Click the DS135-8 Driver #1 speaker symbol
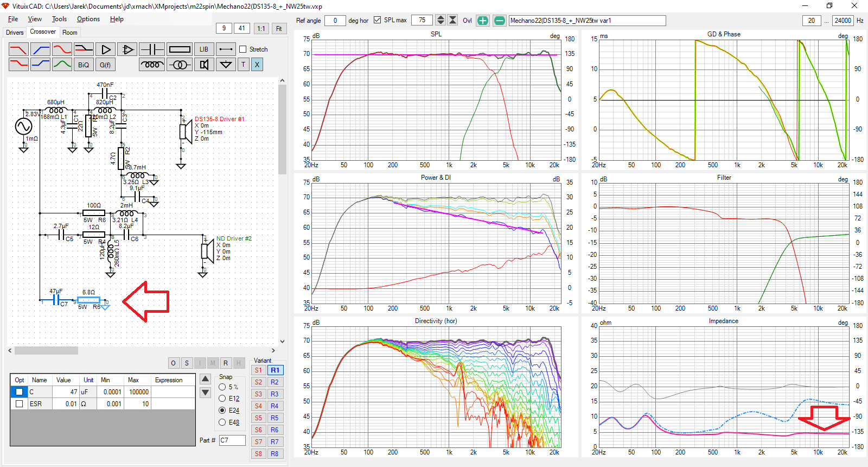 (x=186, y=131)
